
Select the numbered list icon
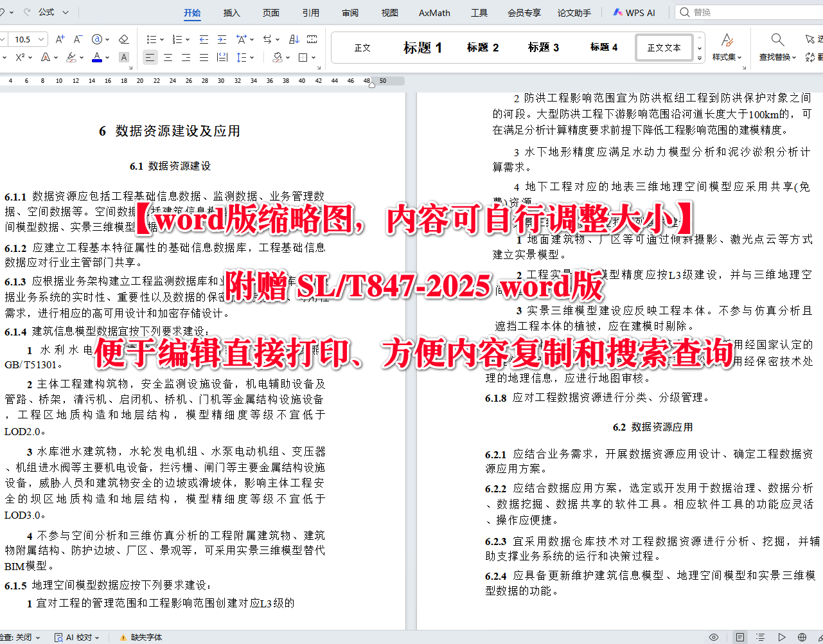pos(177,39)
